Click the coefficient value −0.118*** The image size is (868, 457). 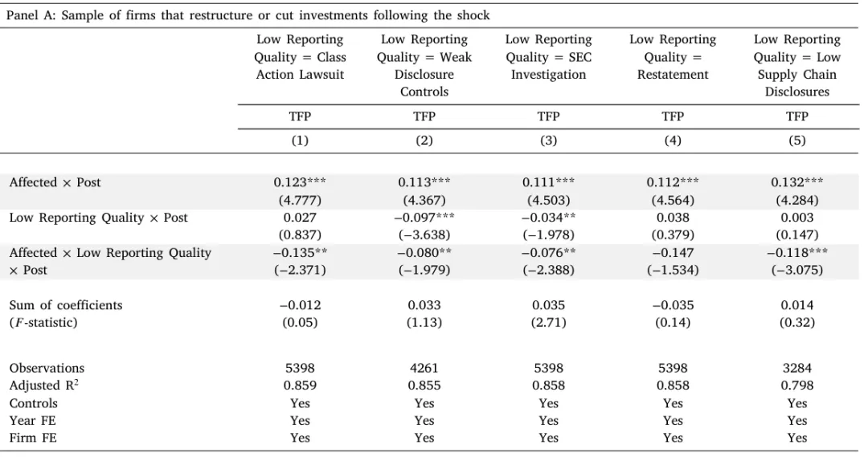pos(797,253)
